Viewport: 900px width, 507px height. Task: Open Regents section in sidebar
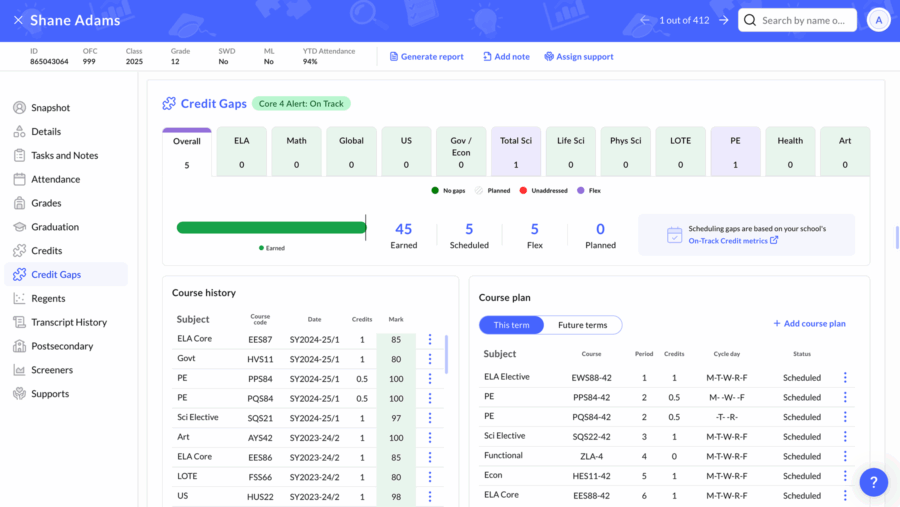point(48,298)
